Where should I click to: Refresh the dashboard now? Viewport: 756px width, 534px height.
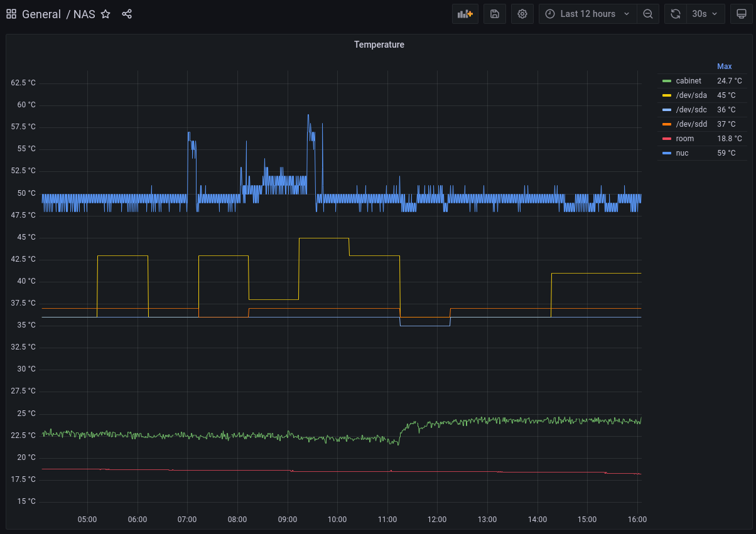[x=676, y=14]
